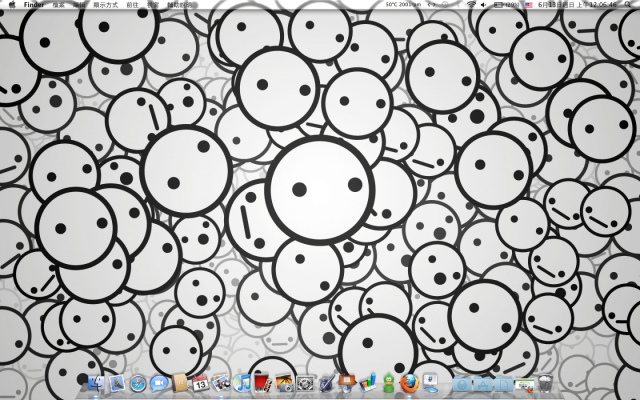The width and height of the screenshot is (640, 400).
Task: Open the 前往 (Go) menu
Action: pos(132,5)
